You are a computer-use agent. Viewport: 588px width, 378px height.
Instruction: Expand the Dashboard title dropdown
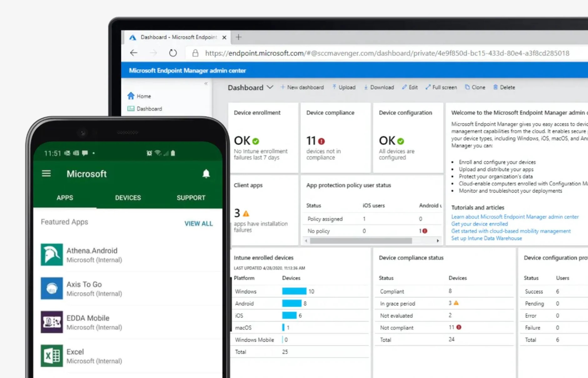tap(270, 87)
